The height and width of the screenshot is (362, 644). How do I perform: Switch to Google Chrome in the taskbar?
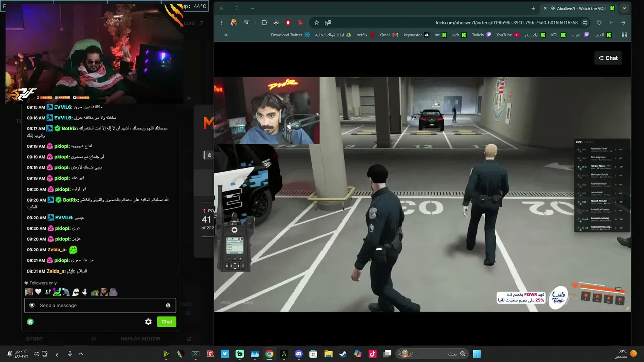pos(269,354)
